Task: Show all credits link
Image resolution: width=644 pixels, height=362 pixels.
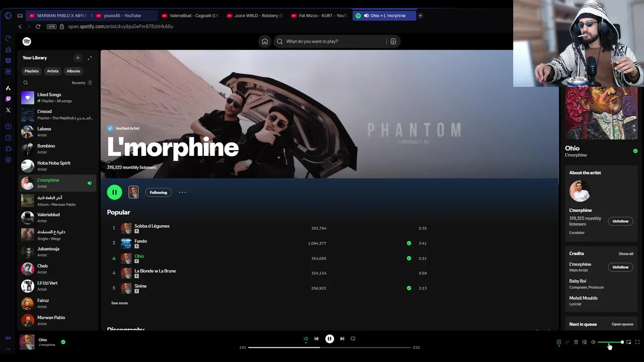Action: (x=626, y=254)
